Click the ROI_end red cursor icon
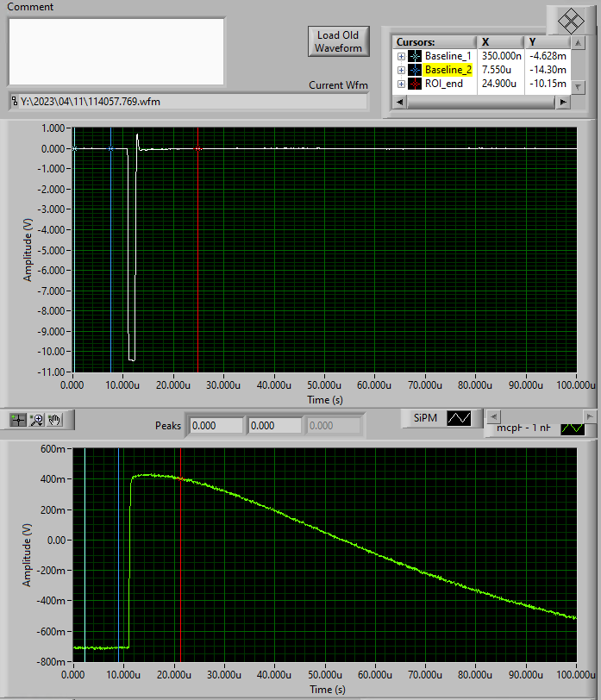Viewport: 601px width, 700px height. pyautogui.click(x=415, y=84)
